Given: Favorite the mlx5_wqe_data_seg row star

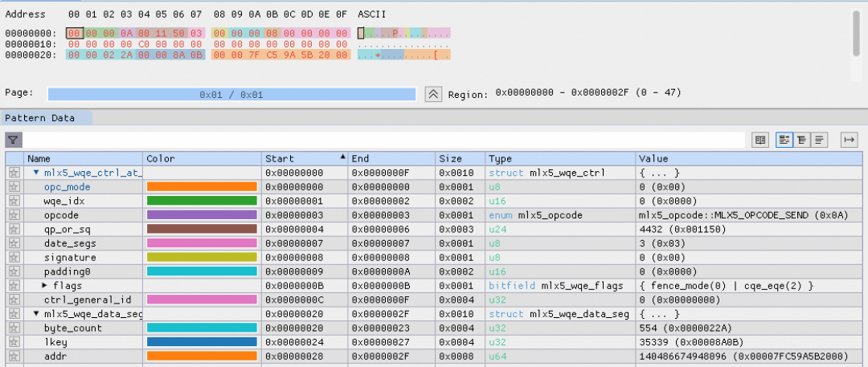Looking at the screenshot, I should pyautogui.click(x=14, y=314).
